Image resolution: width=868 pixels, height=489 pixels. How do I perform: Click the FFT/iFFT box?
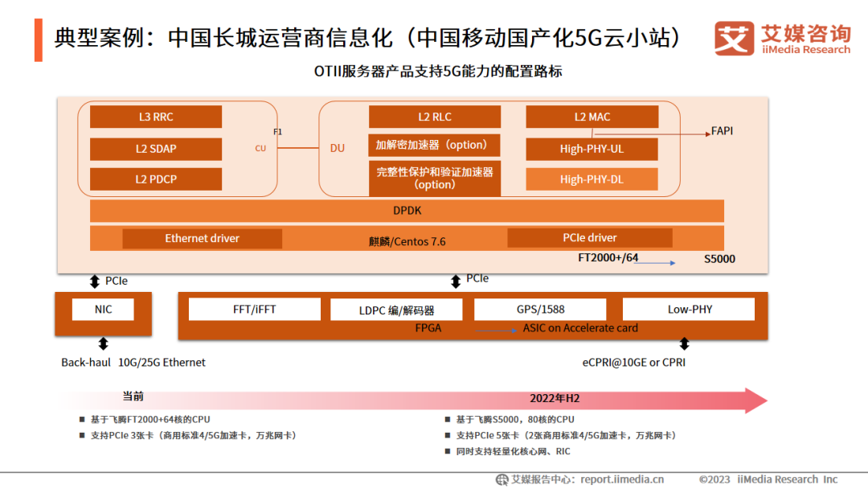pos(255,310)
